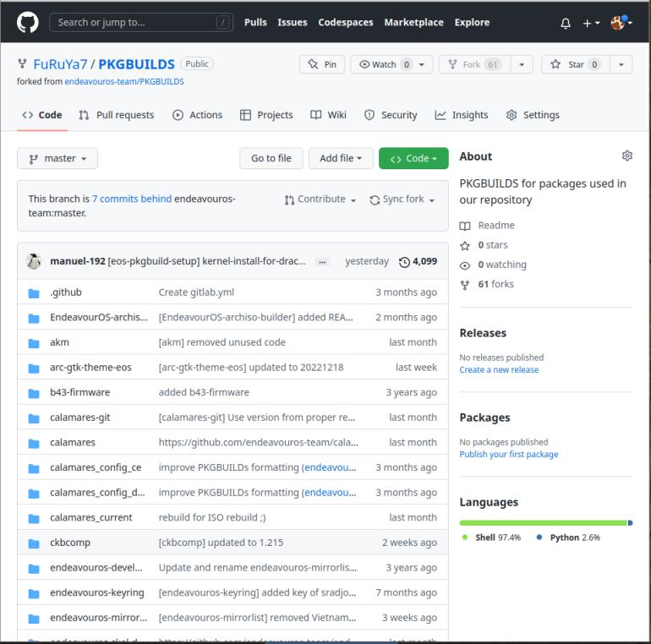Open endeavouros-team/PKGBUILDS upstream link
This screenshot has width=651, height=644.
[x=124, y=82]
